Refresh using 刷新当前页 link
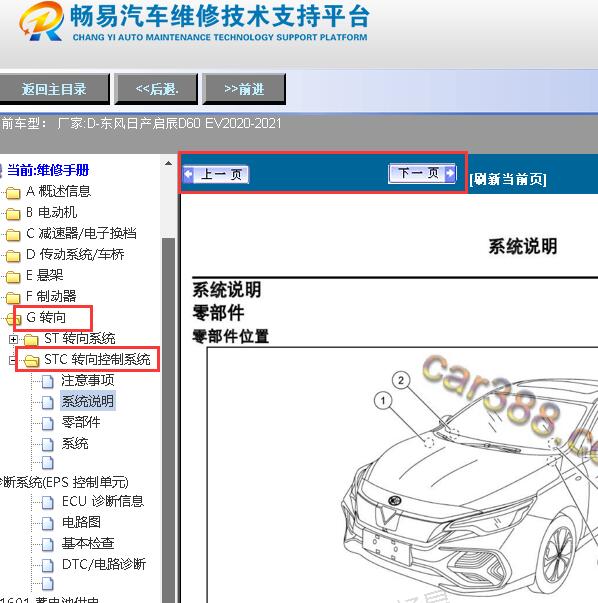 click(x=508, y=179)
